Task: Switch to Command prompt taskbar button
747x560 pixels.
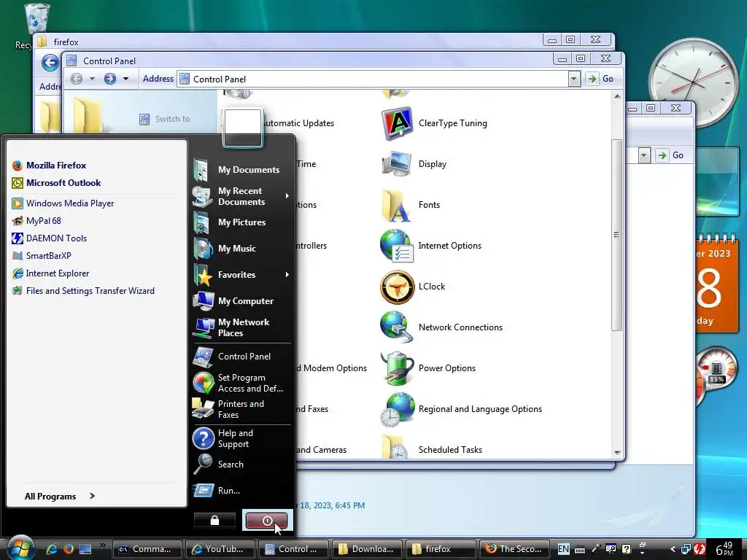Action: pos(147,549)
